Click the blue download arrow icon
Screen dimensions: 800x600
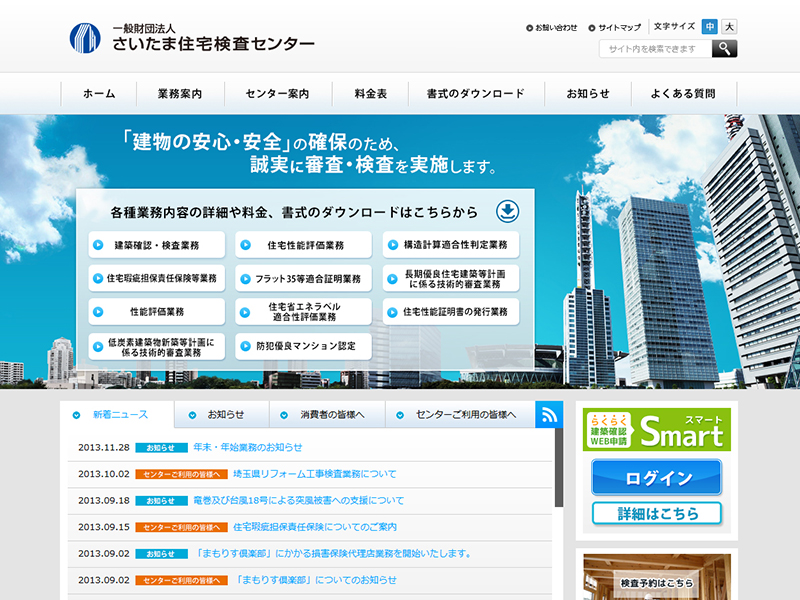point(508,211)
